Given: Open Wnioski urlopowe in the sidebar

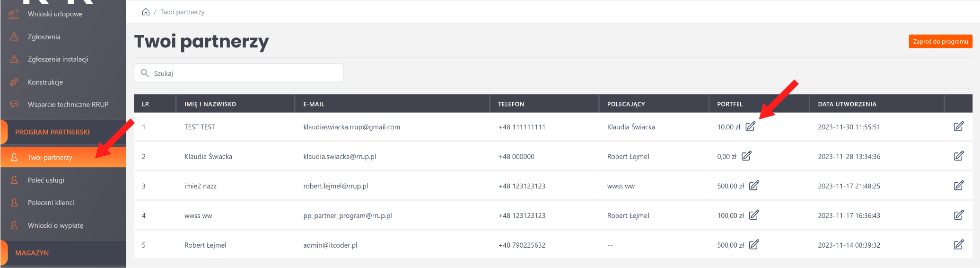Looking at the screenshot, I should [x=55, y=14].
